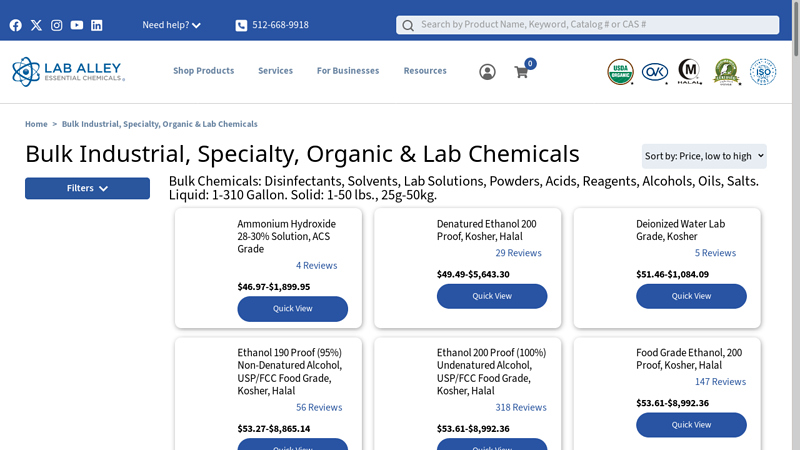800x450 pixels.
Task: Open 56 Reviews for Ethanol 190 Proof
Action: tap(319, 407)
